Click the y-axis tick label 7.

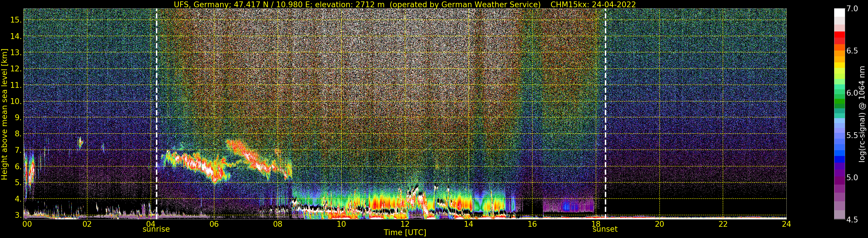pyautogui.click(x=18, y=150)
